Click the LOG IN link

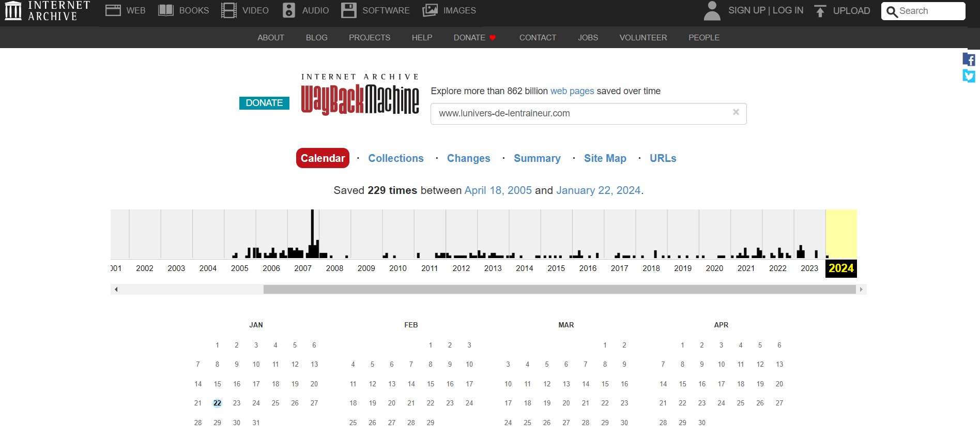(x=788, y=10)
